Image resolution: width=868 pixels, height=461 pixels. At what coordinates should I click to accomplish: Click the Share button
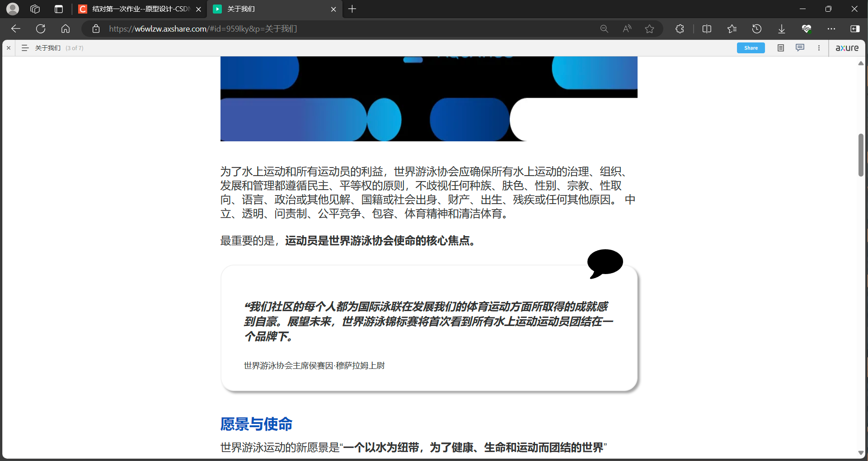751,48
